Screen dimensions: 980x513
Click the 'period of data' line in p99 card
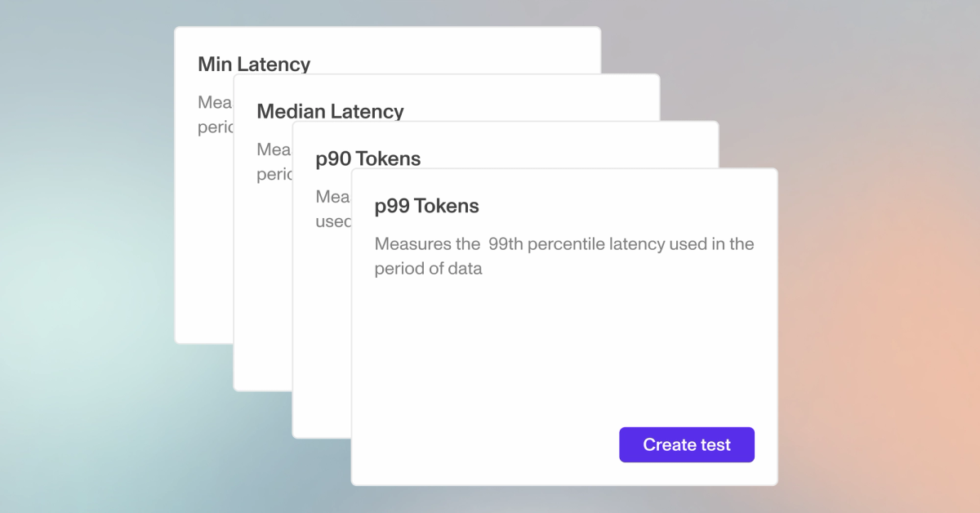(428, 269)
